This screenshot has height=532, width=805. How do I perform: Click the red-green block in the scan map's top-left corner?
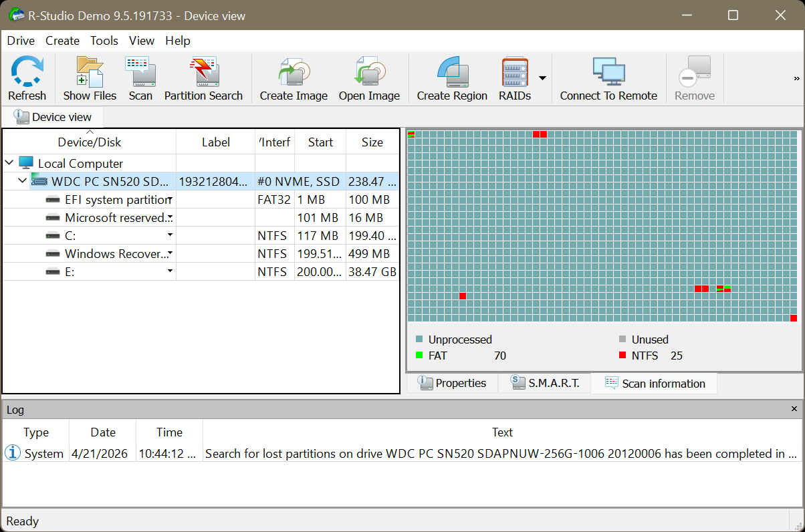[411, 134]
